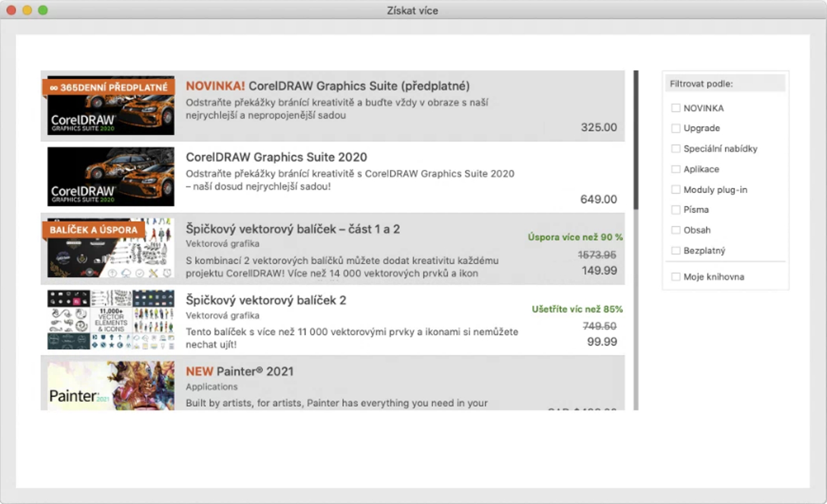Click the Špičkový vektorový balíček 2 thumbnail
The height and width of the screenshot is (504, 827).
coord(111,320)
